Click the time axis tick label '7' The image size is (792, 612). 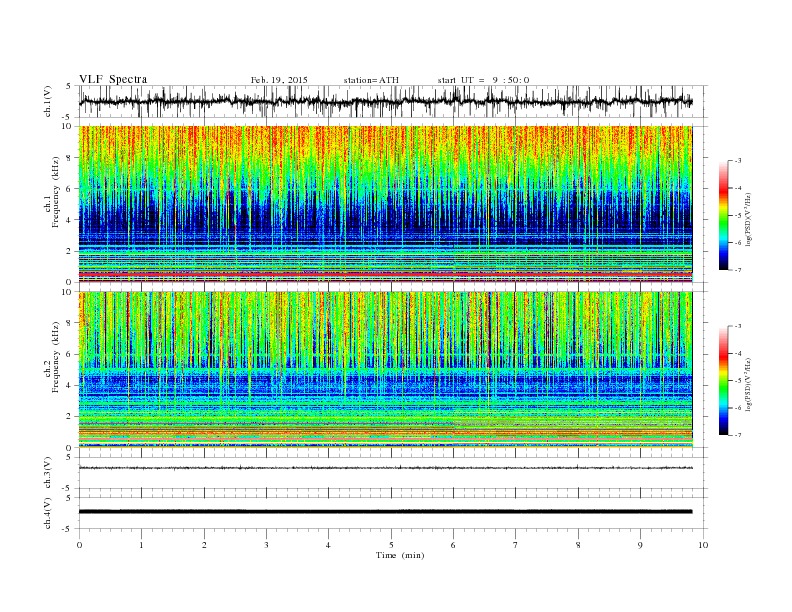pyautogui.click(x=516, y=545)
